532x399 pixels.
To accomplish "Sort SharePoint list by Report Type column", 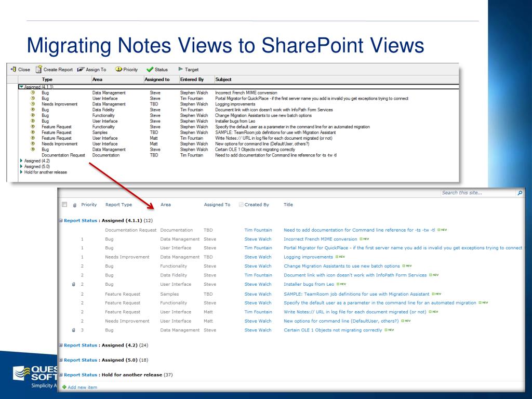I will coord(119,205).
